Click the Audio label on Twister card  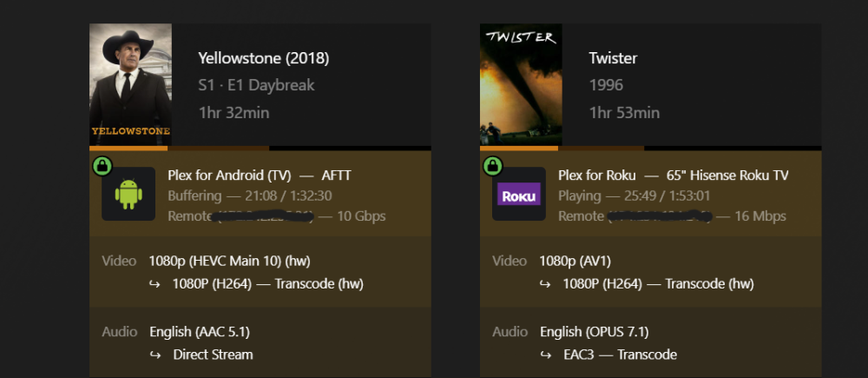point(510,332)
